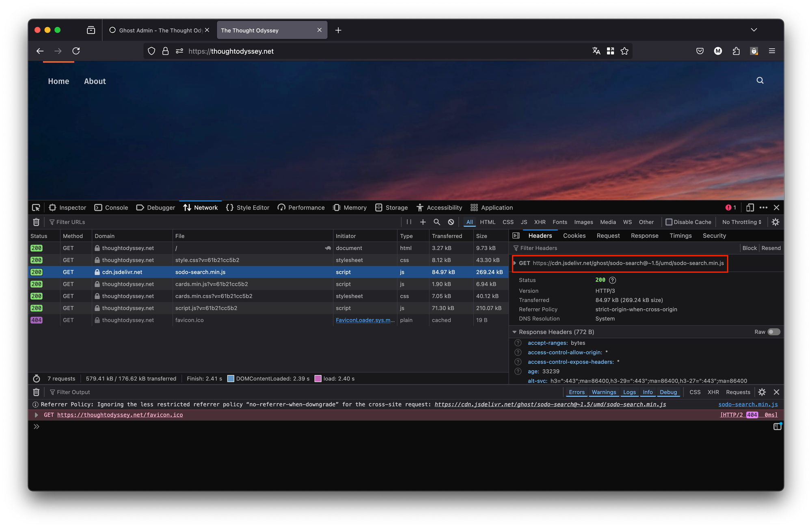
Task: Click the request blocking icon
Action: point(451,222)
